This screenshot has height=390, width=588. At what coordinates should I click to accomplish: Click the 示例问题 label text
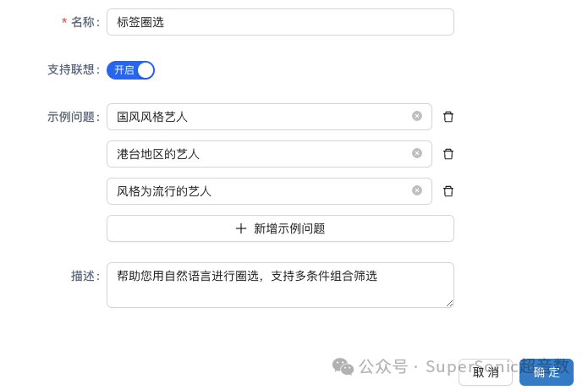[73, 117]
